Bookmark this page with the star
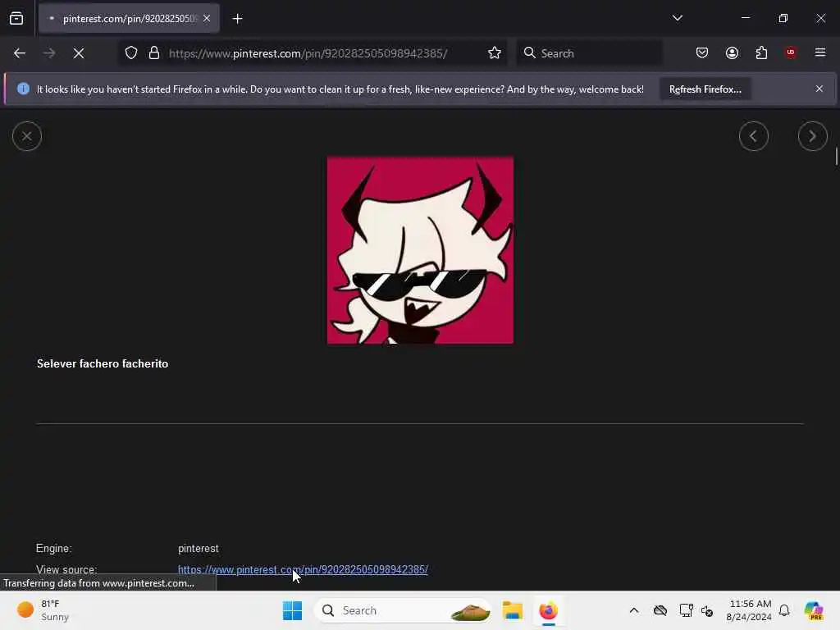 point(495,53)
